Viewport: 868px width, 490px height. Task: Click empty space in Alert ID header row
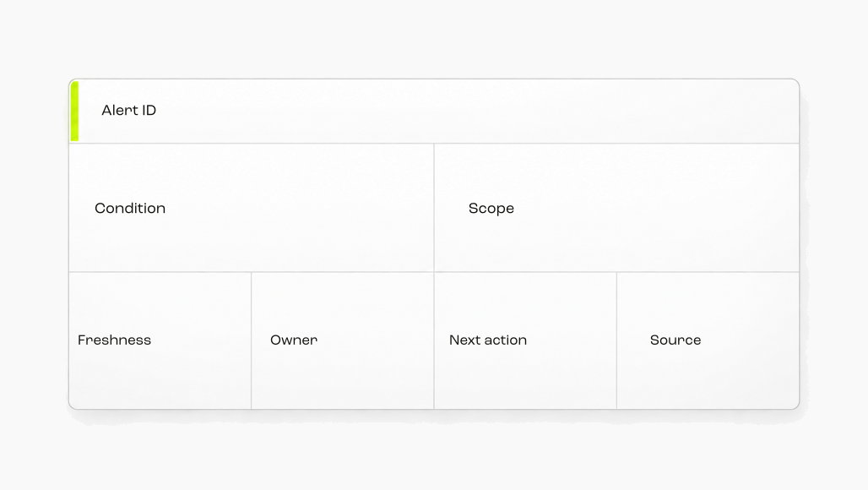pos(476,111)
